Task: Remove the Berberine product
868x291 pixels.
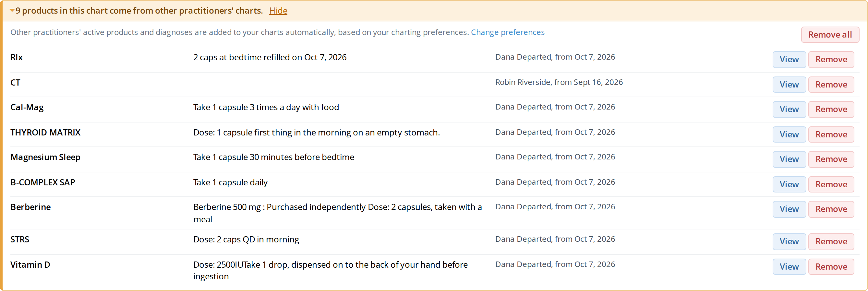Action: pyautogui.click(x=831, y=209)
